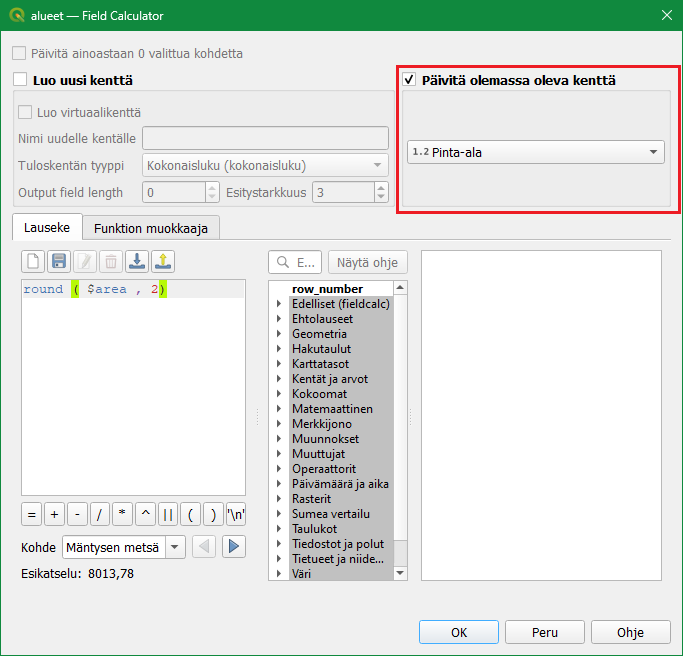683x656 pixels.
Task: Click the OK button
Action: [x=459, y=632]
